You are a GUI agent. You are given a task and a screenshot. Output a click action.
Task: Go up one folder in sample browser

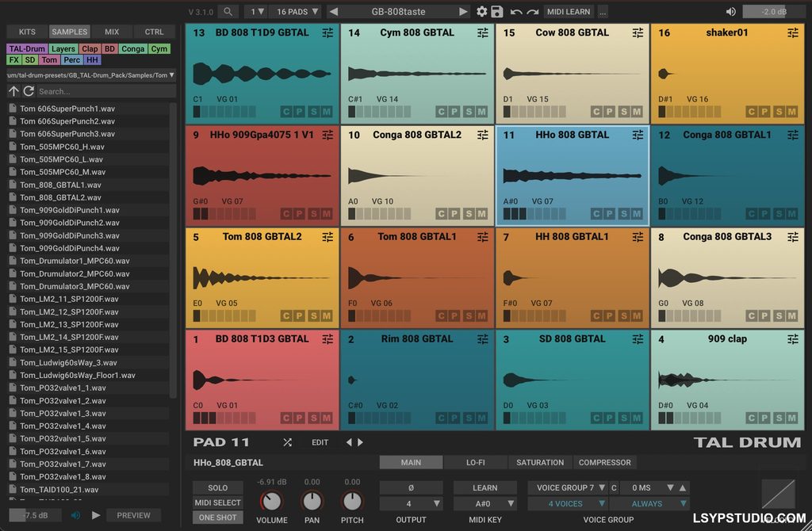(x=13, y=91)
